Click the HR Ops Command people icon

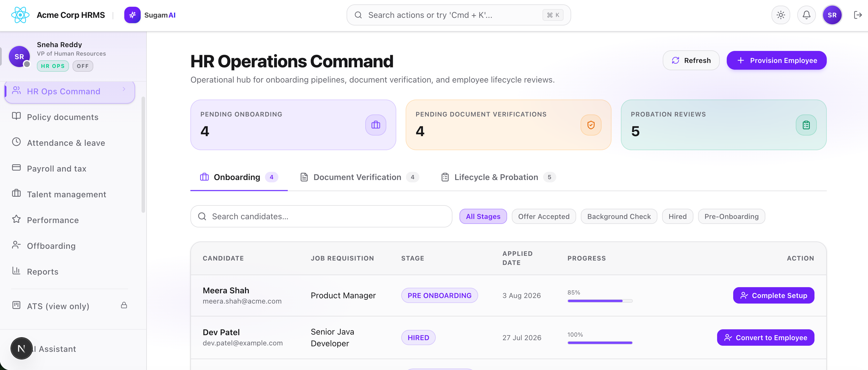[16, 90]
